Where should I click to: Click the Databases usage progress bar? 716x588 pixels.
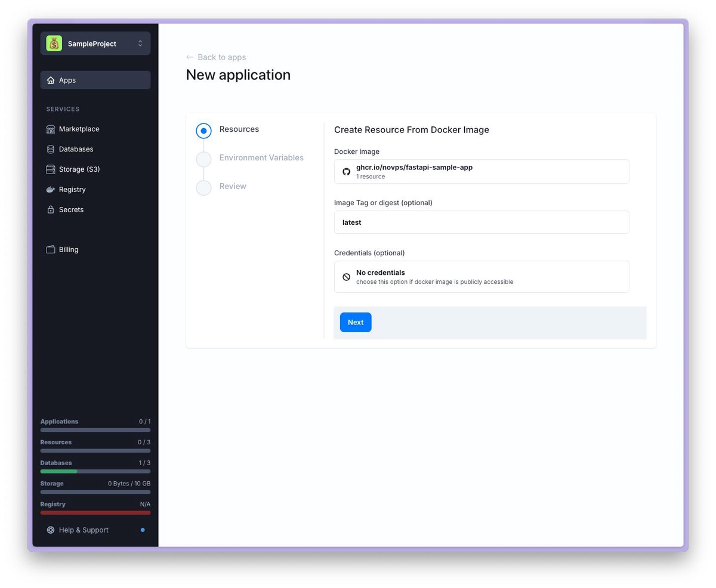(x=95, y=471)
